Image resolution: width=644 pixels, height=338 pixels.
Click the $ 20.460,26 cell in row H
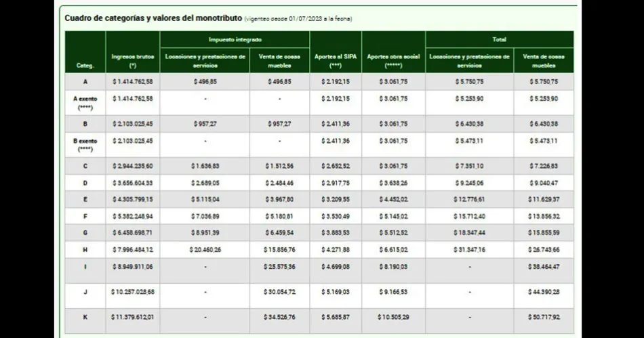[205, 250]
